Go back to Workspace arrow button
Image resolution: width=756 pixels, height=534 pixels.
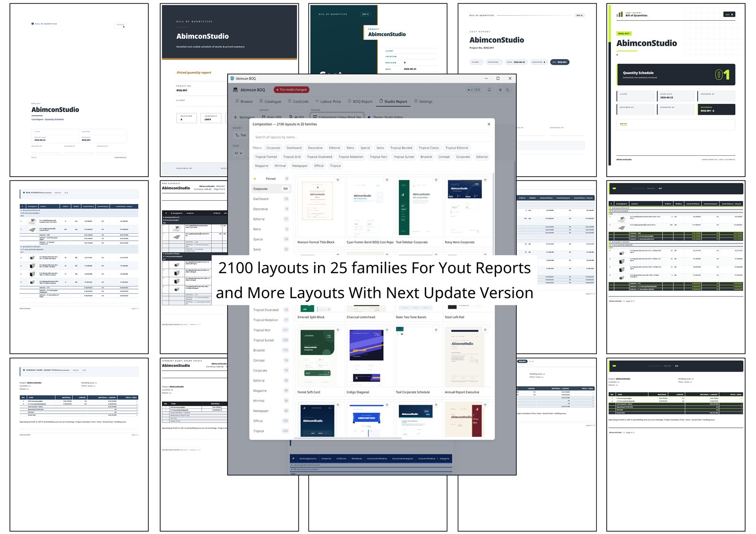click(244, 117)
